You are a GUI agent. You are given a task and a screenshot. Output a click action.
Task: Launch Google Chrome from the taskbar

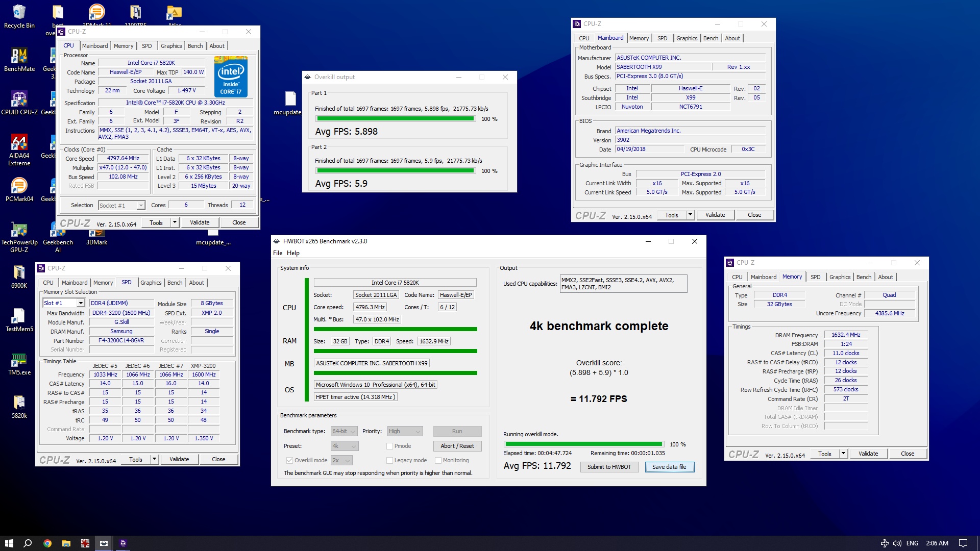47,543
